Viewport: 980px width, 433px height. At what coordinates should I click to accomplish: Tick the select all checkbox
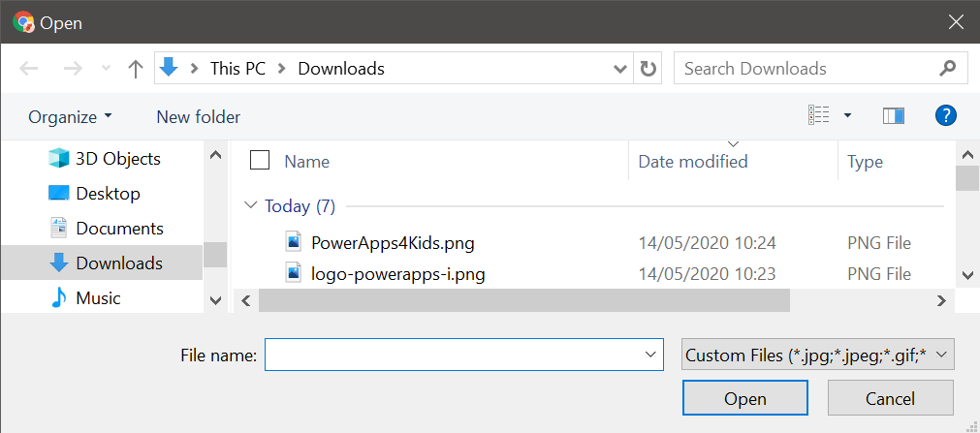coord(260,160)
